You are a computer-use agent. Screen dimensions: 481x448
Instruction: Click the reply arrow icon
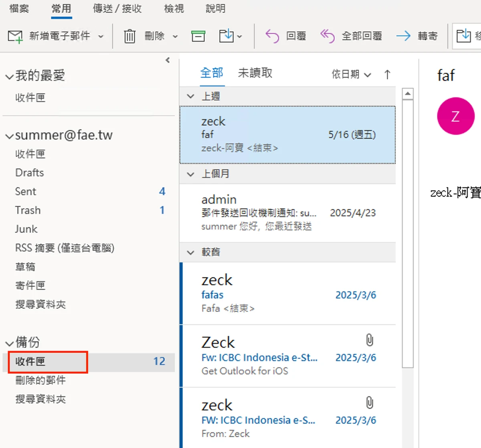(x=272, y=36)
